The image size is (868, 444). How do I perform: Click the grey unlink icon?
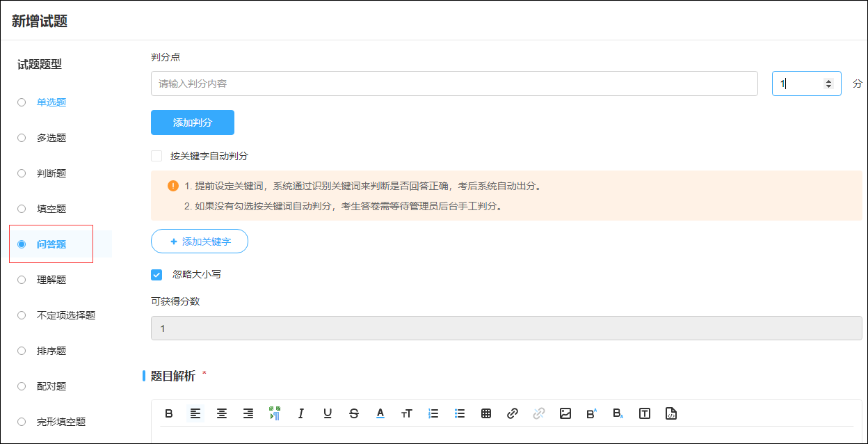click(x=539, y=413)
